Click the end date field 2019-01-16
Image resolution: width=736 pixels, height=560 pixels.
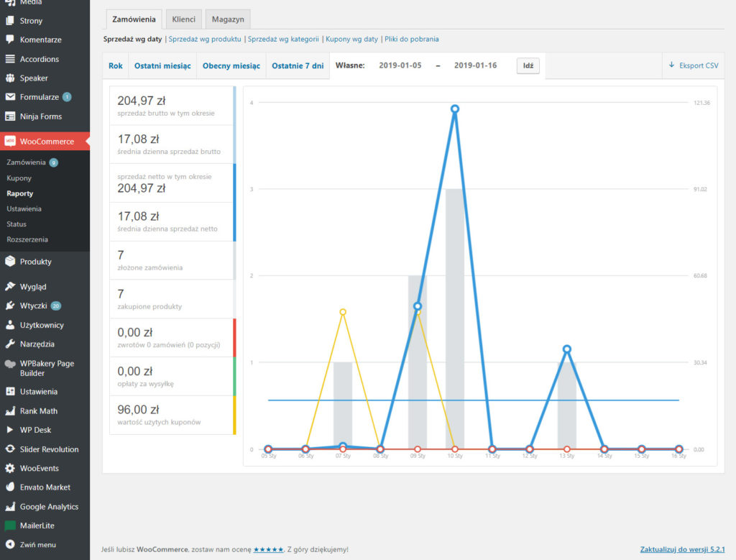point(476,65)
